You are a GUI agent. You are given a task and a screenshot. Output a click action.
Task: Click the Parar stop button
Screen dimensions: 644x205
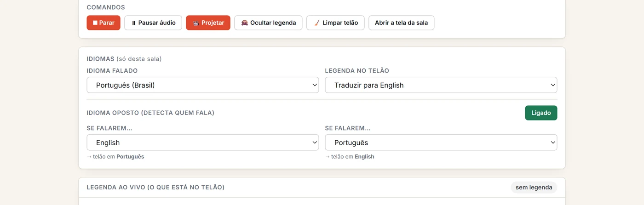tap(103, 23)
